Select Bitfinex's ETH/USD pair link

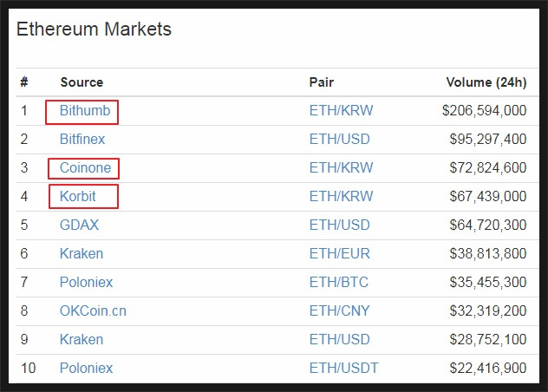pyautogui.click(x=339, y=140)
